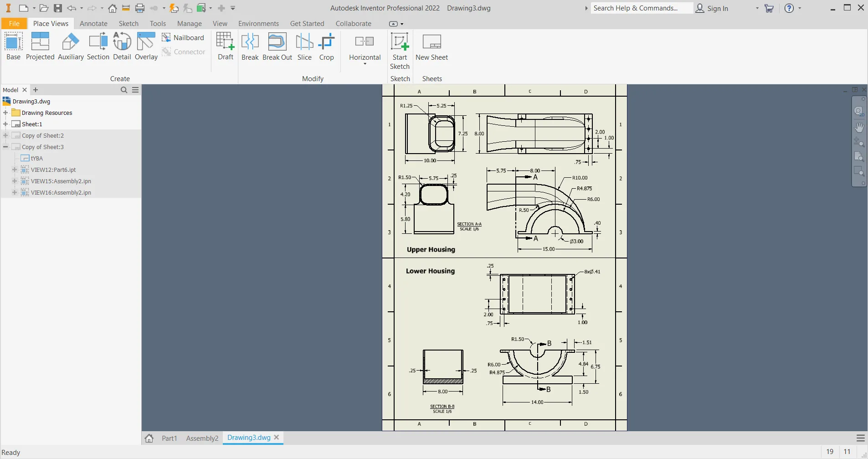The image size is (868, 459).
Task: Choose the Auxiliary view tool
Action: coord(71,46)
